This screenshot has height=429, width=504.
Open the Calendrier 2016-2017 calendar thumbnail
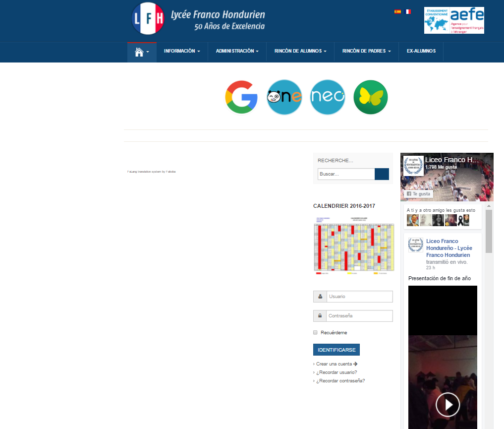[354, 245]
